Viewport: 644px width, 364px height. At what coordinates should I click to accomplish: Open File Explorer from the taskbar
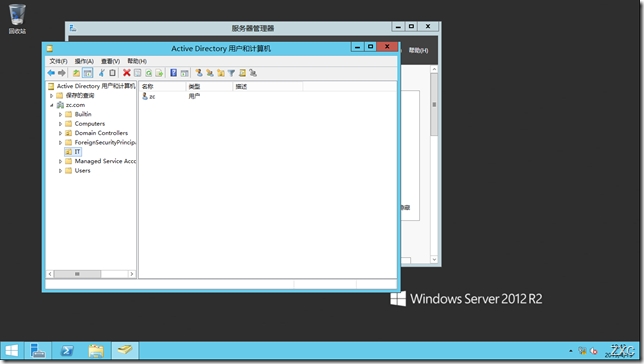point(96,351)
